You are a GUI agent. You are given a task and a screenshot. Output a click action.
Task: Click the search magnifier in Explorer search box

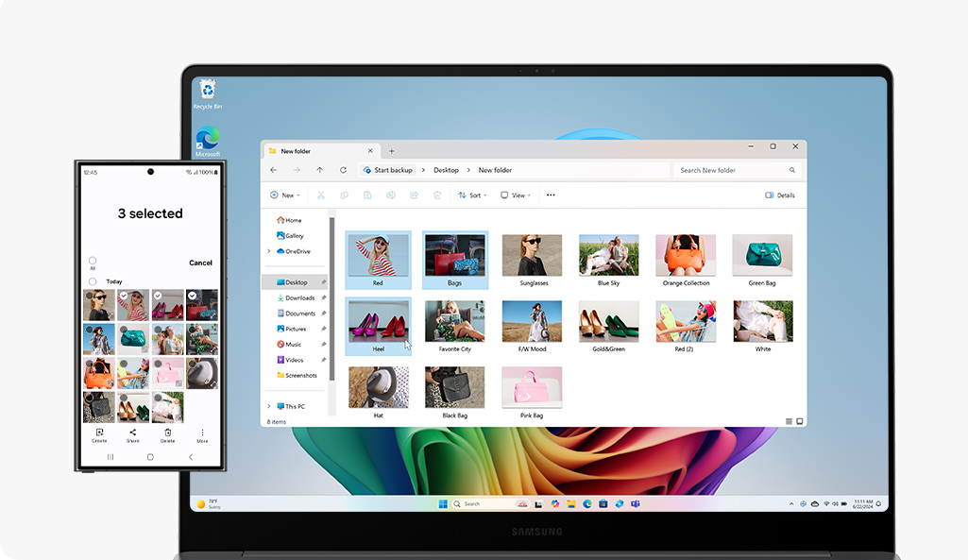(x=792, y=170)
